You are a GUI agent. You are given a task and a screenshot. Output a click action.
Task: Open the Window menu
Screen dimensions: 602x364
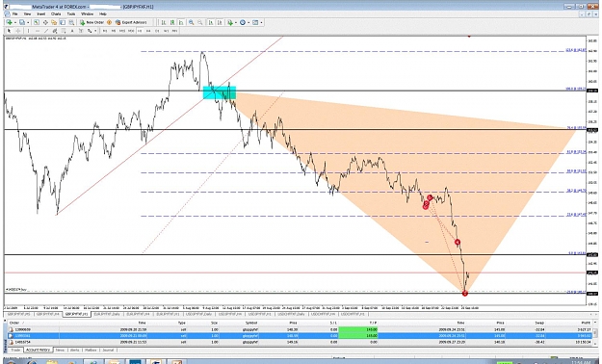[87, 13]
